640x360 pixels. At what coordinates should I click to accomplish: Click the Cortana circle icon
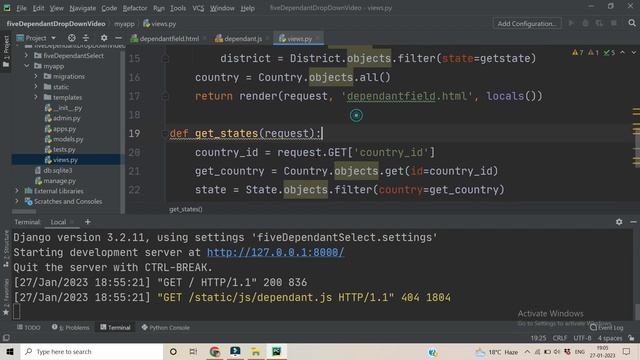173,351
